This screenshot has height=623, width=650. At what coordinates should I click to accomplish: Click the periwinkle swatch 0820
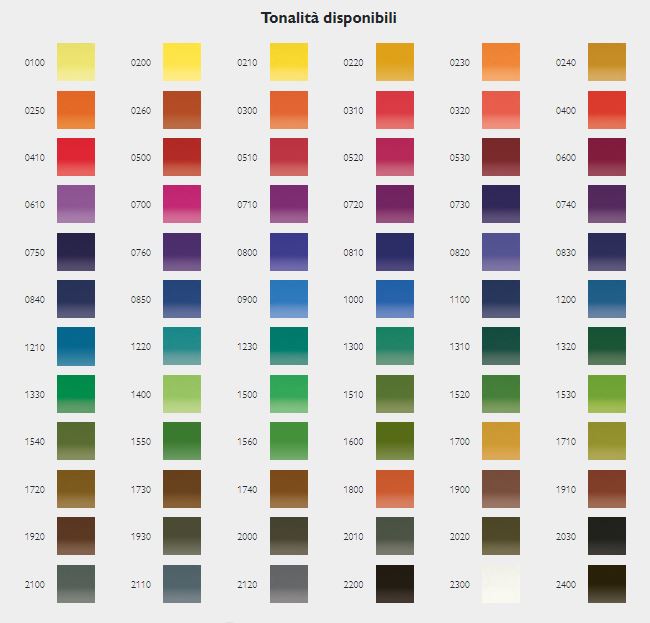click(x=501, y=252)
